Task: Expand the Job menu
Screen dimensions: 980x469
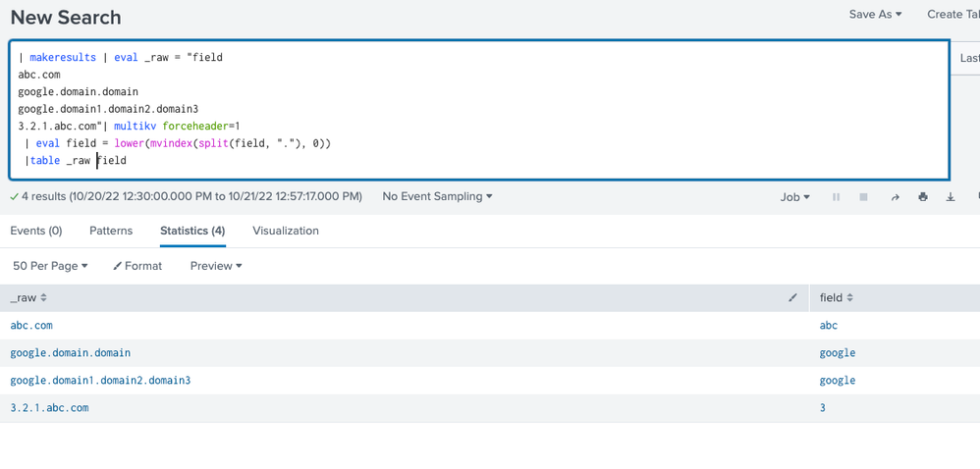Action: pyautogui.click(x=794, y=197)
